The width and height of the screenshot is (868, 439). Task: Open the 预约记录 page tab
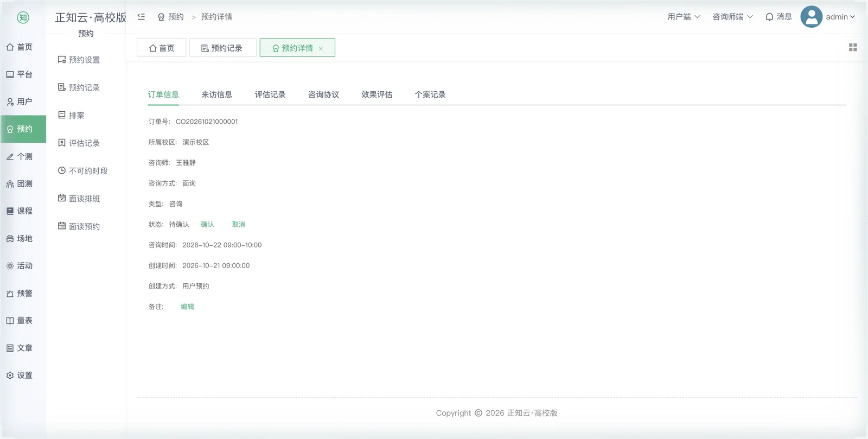click(x=222, y=48)
